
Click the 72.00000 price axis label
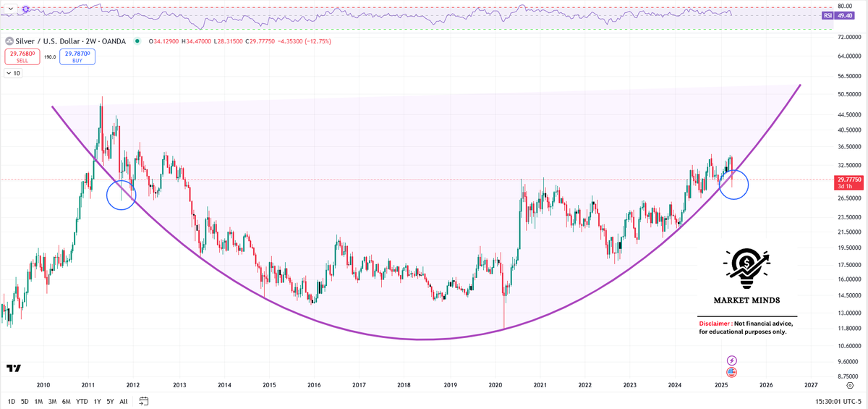click(x=848, y=36)
